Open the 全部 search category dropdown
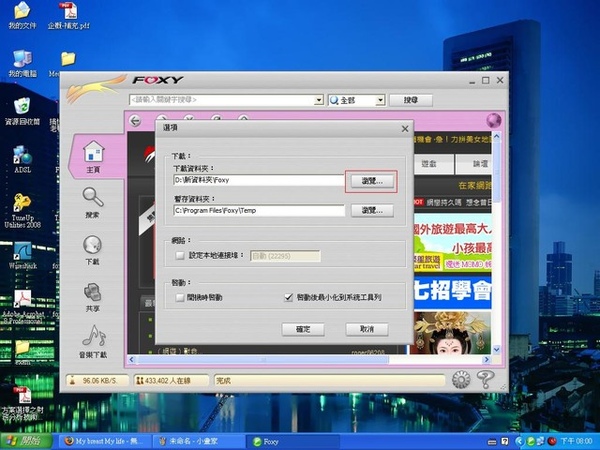This screenshot has height=450, width=600. 380,100
